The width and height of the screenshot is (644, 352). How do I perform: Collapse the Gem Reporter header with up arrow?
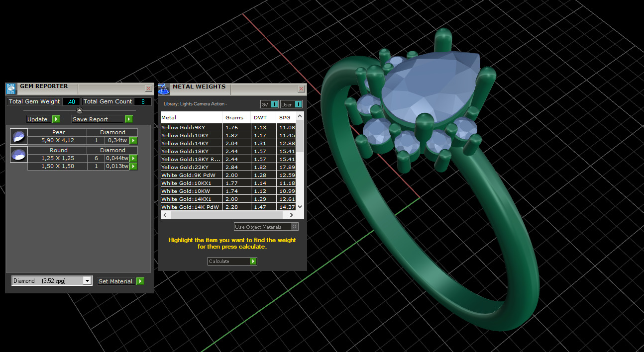tap(80, 110)
